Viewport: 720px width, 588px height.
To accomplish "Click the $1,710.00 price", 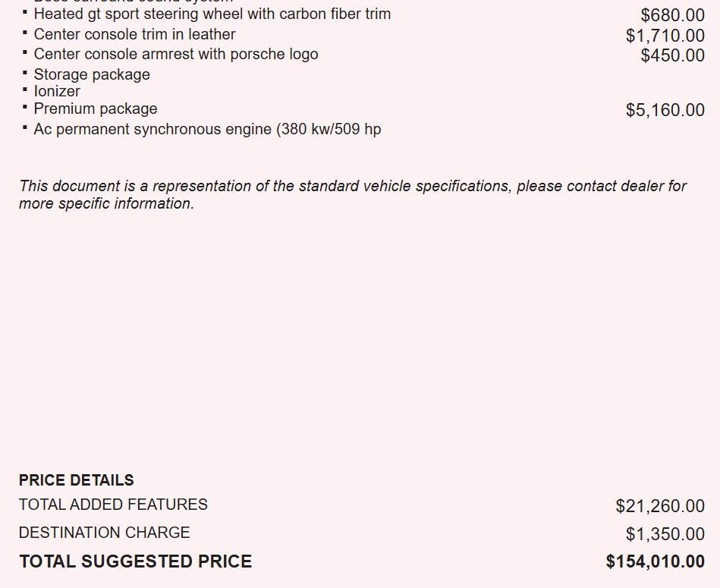I will 665,36.
